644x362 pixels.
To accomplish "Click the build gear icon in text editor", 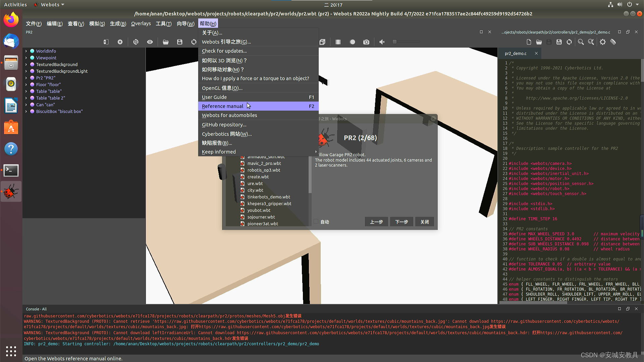I will [603, 42].
